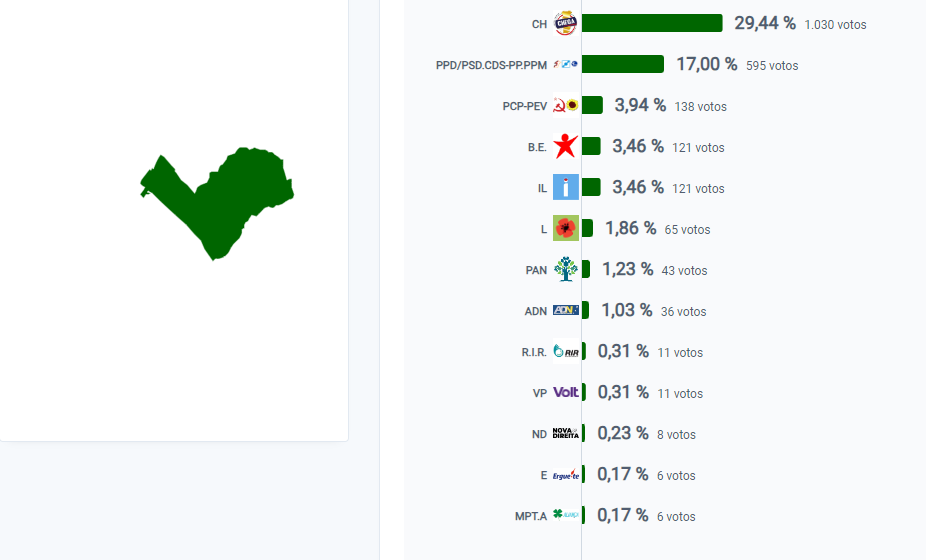Click the Volt purple logo
Screen dimensions: 926x560
(565, 392)
